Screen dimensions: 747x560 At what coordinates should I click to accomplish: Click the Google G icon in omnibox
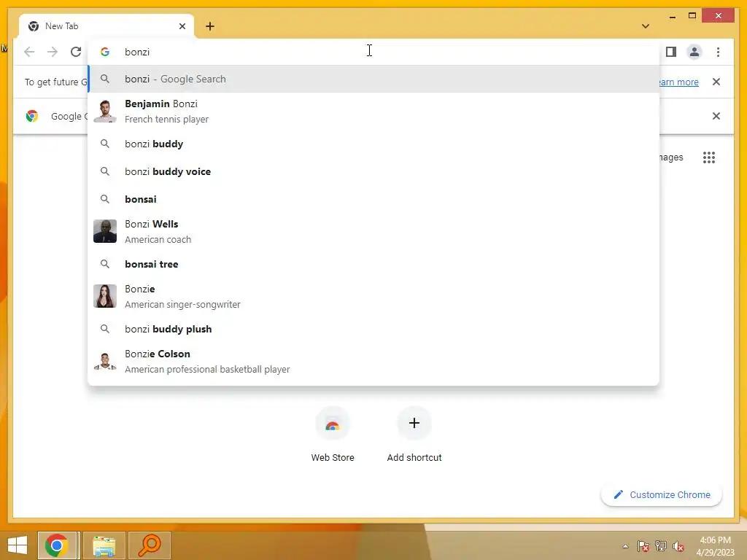105,52
